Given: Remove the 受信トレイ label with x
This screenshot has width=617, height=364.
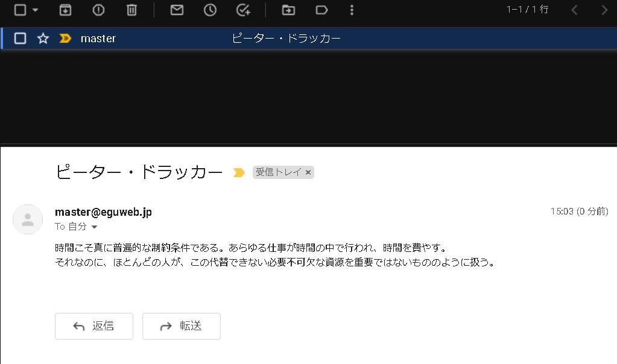Looking at the screenshot, I should (x=308, y=172).
